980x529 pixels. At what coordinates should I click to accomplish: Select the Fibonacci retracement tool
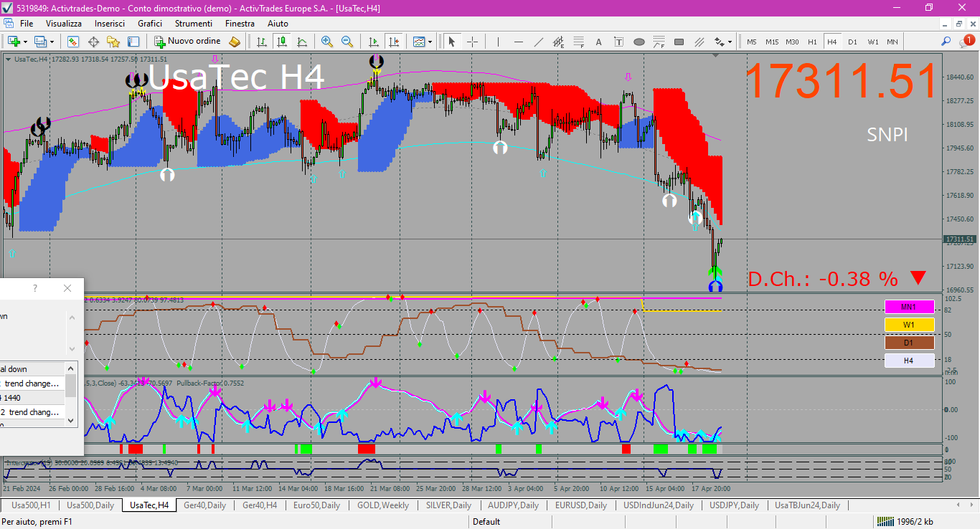click(x=578, y=42)
